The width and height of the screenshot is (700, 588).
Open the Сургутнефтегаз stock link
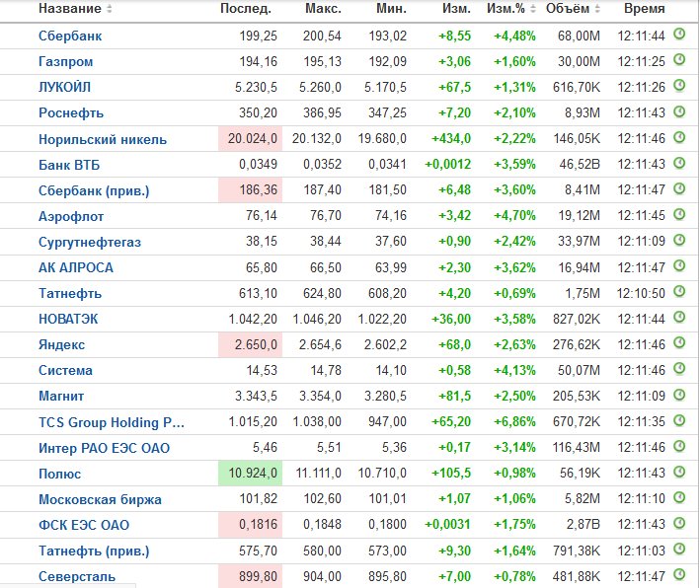coord(90,243)
